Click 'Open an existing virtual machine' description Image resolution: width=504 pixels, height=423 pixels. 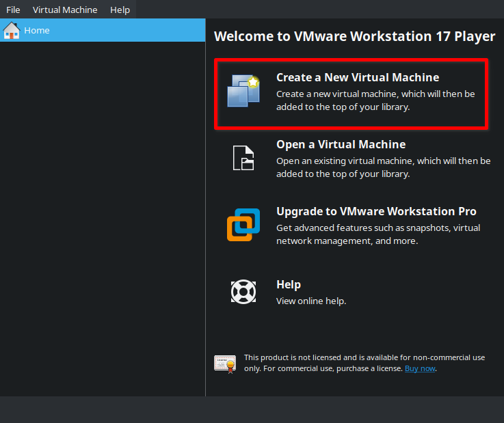tap(384, 167)
